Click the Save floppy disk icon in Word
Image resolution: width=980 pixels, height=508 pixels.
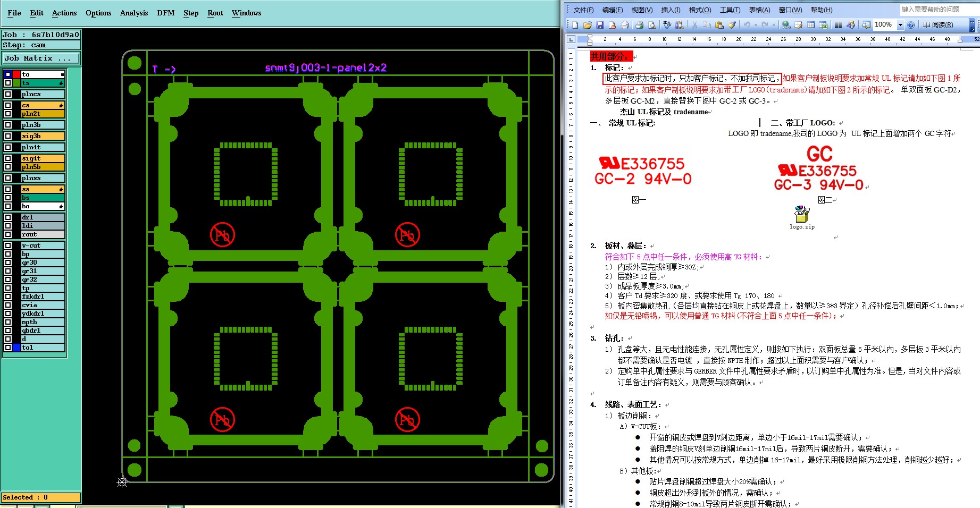(x=600, y=25)
